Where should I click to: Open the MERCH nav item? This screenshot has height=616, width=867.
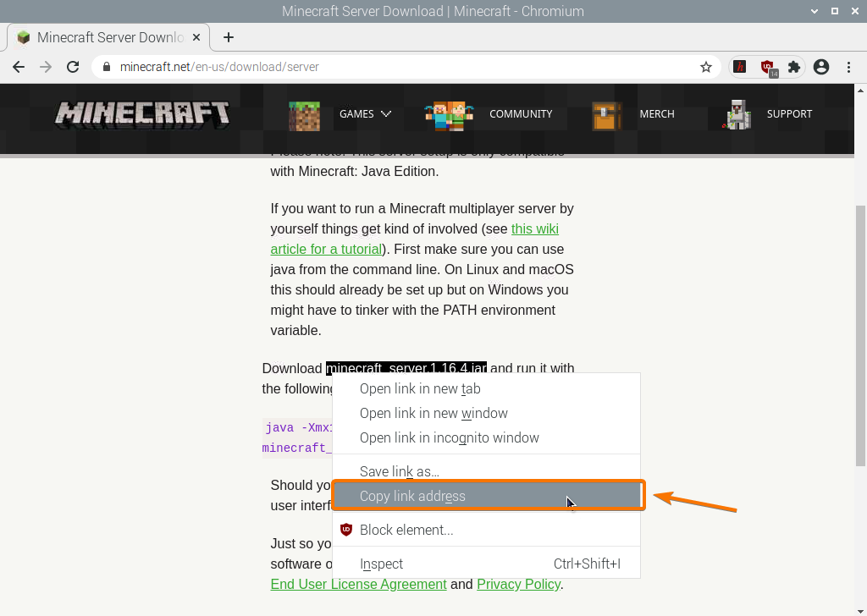pos(657,114)
